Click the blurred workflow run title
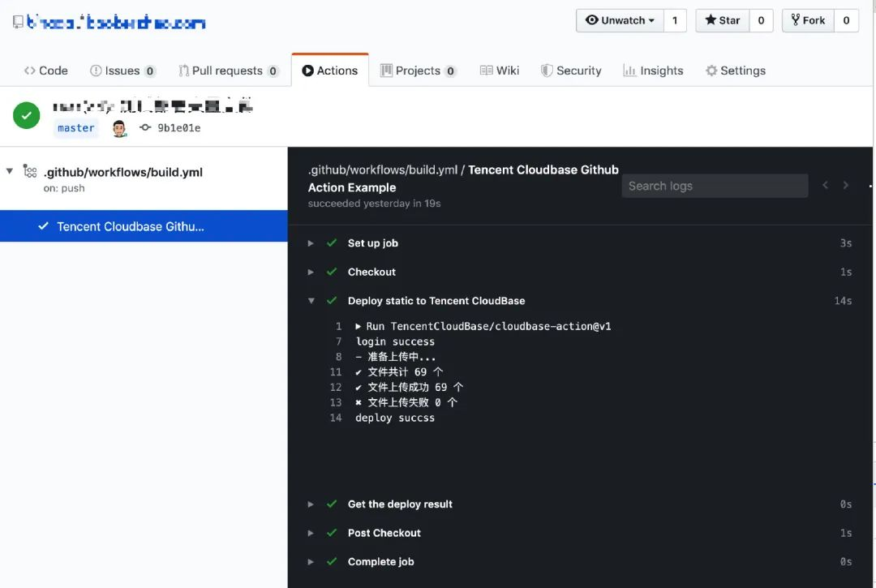The image size is (876, 588). pyautogui.click(x=152, y=106)
